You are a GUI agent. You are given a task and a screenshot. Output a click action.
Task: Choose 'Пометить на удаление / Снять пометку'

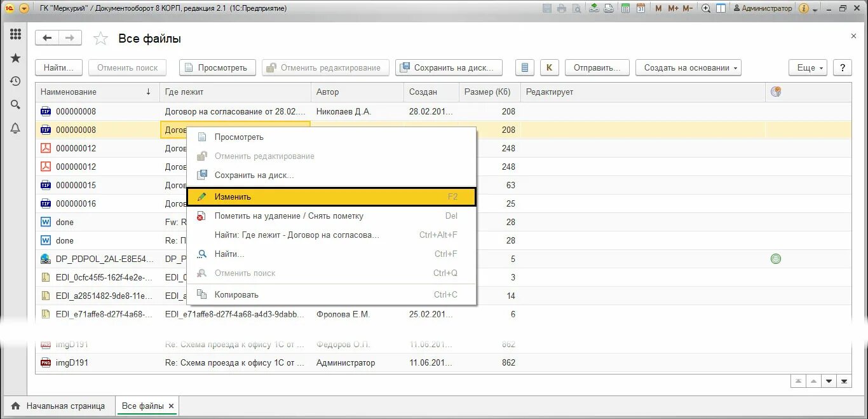[x=331, y=216]
